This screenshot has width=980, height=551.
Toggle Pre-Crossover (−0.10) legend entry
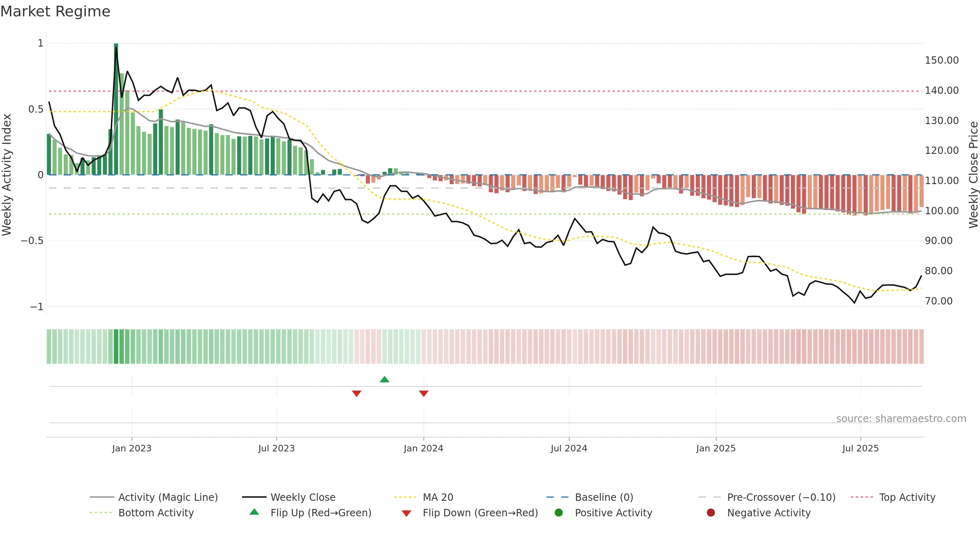tap(767, 497)
